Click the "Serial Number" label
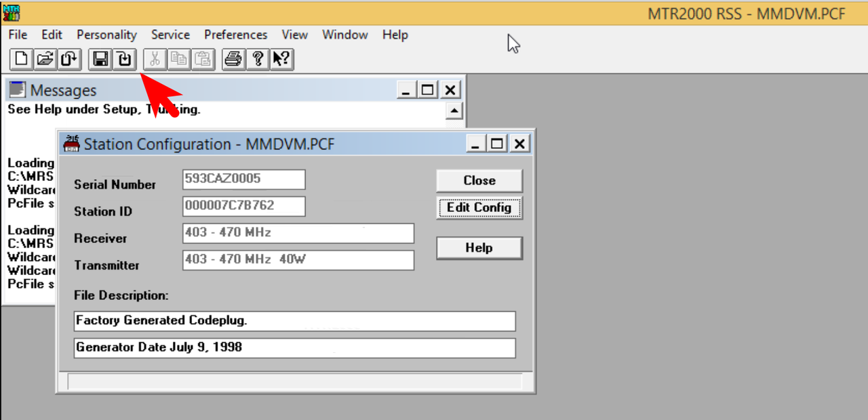 (x=115, y=184)
